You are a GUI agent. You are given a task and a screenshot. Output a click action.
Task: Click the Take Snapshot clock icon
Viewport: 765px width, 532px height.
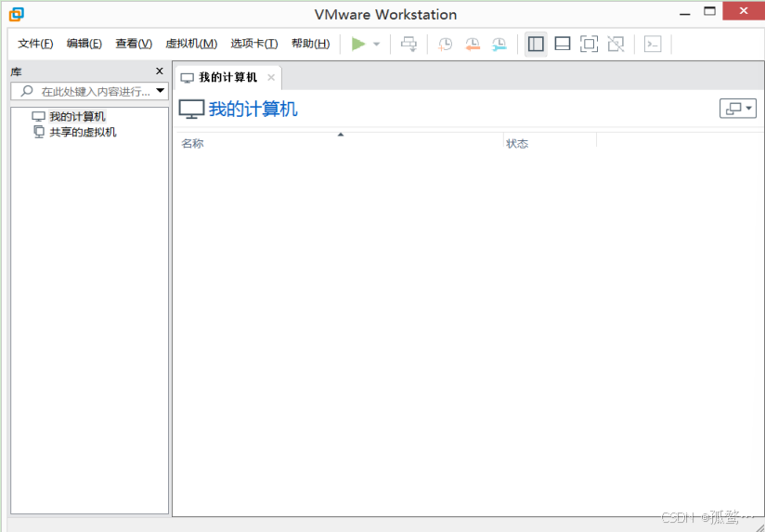(445, 44)
